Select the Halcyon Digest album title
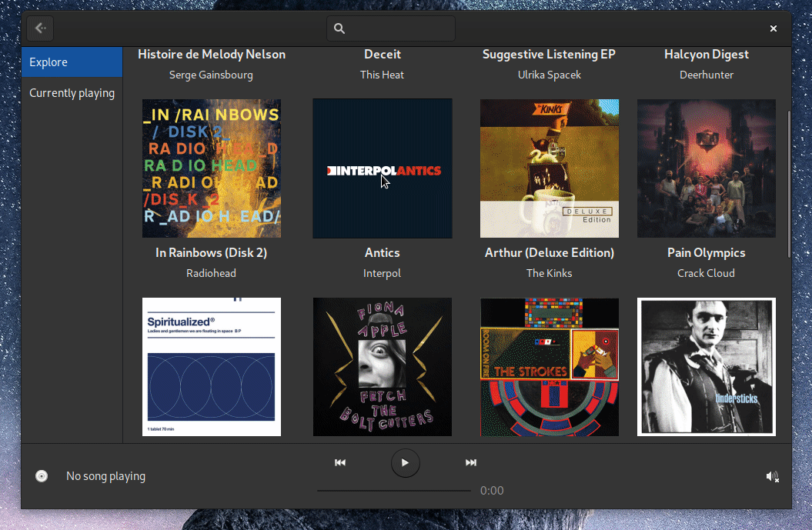Image resolution: width=812 pixels, height=530 pixels. pyautogui.click(x=707, y=55)
